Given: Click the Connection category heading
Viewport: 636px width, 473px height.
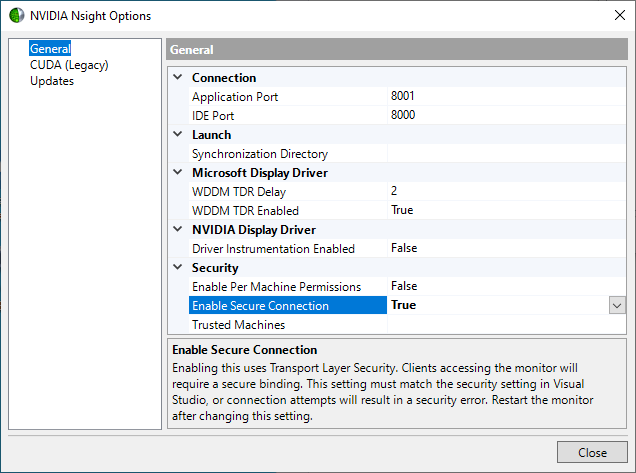Looking at the screenshot, I should (x=224, y=77).
